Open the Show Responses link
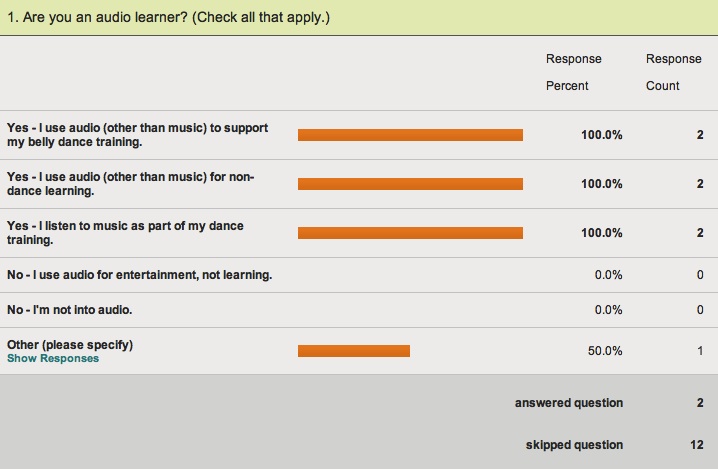The height and width of the screenshot is (470, 718). click(x=53, y=358)
